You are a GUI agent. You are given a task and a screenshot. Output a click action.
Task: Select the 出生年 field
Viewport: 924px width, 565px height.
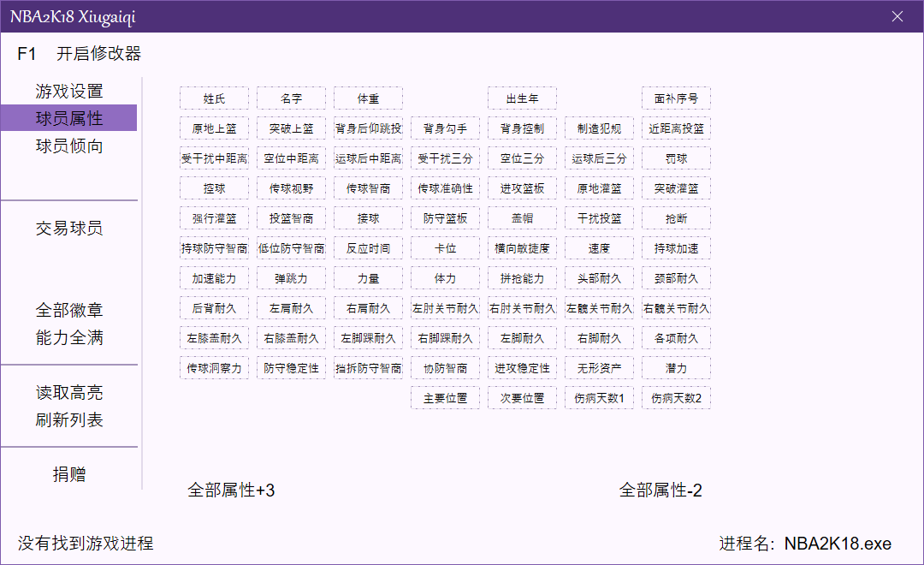[x=522, y=98]
